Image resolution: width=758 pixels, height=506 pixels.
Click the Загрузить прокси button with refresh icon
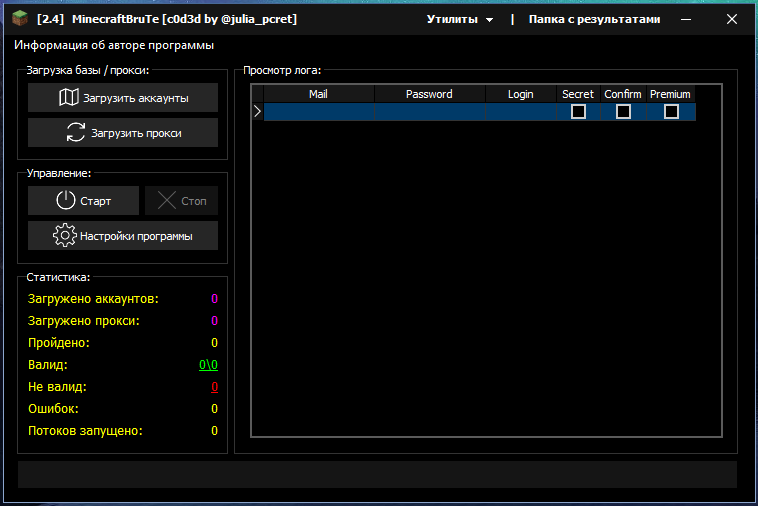[123, 133]
